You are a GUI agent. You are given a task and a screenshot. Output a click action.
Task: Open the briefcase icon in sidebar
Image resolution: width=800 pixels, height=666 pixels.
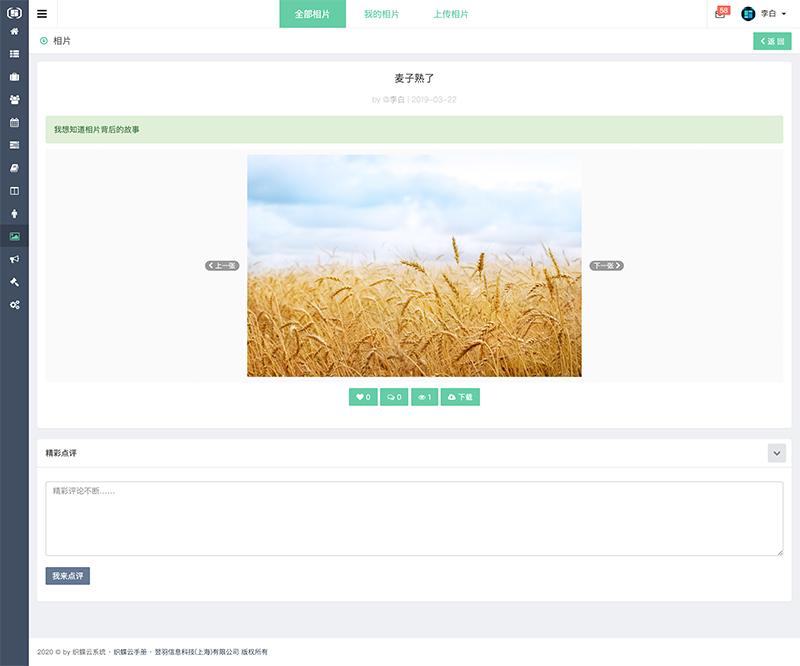[x=14, y=77]
